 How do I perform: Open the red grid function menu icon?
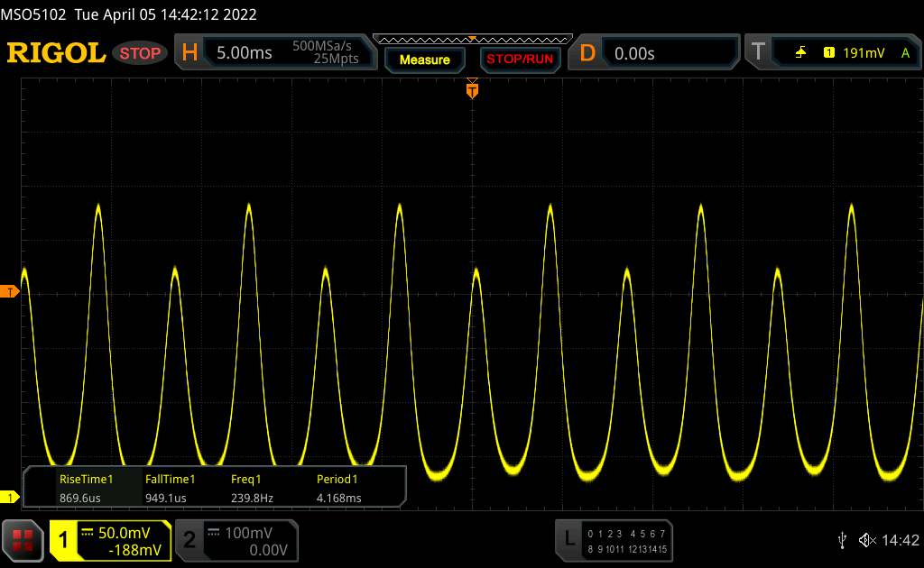23,539
